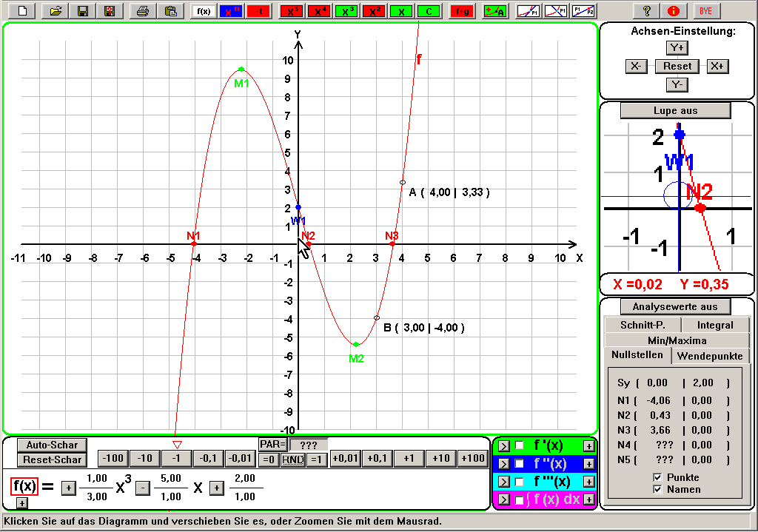This screenshot has height=532, width=758.
Task: Click the open file folder icon
Action: click(55, 11)
